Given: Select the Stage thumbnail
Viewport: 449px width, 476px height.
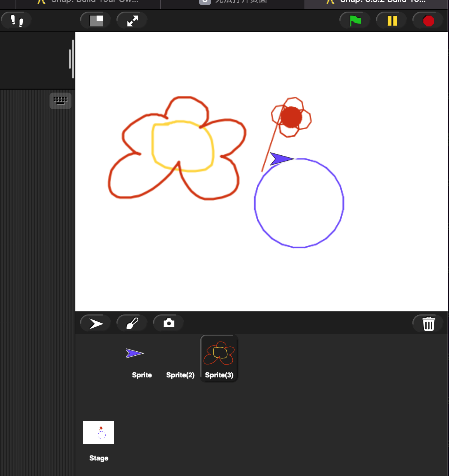Looking at the screenshot, I should pyautogui.click(x=99, y=433).
